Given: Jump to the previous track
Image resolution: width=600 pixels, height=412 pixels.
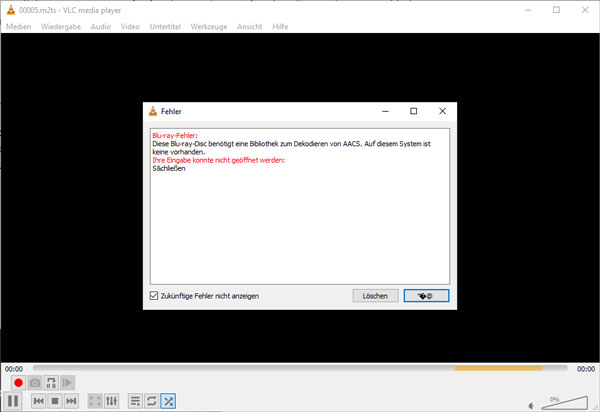Looking at the screenshot, I should coord(39,401).
